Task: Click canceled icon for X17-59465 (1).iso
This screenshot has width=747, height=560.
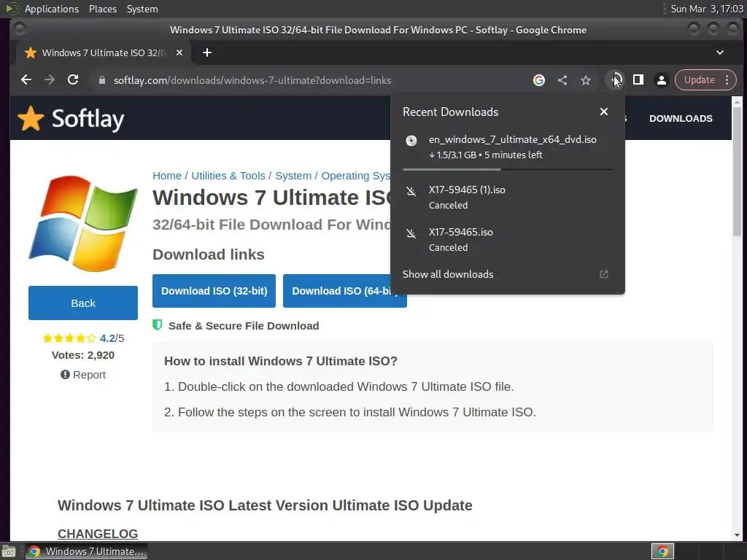Action: coord(411,192)
